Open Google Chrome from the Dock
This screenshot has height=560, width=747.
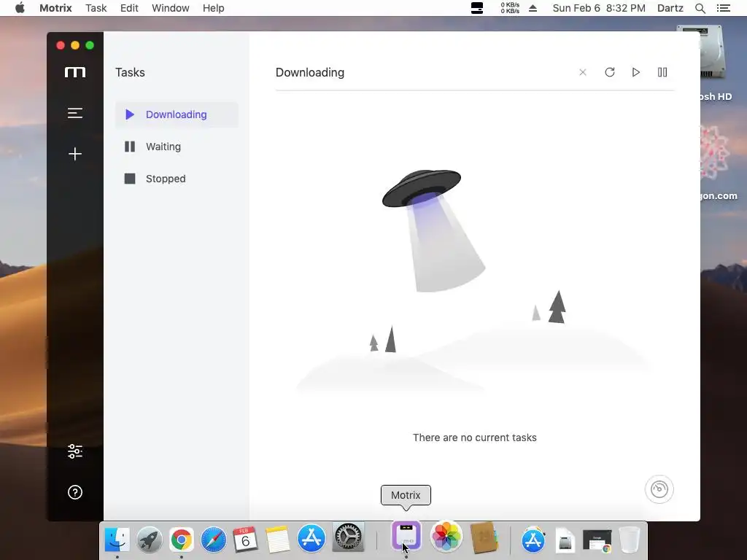(182, 539)
